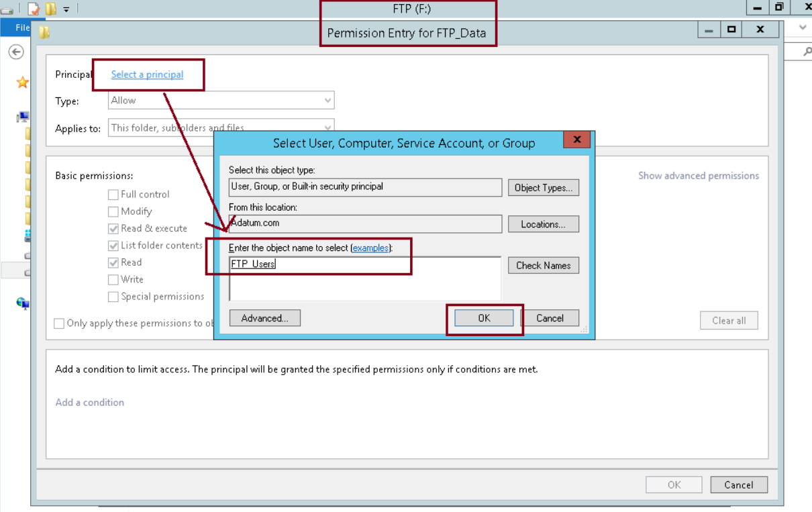
Task: Click Cancel in Permission Entry window
Action: pos(739,485)
